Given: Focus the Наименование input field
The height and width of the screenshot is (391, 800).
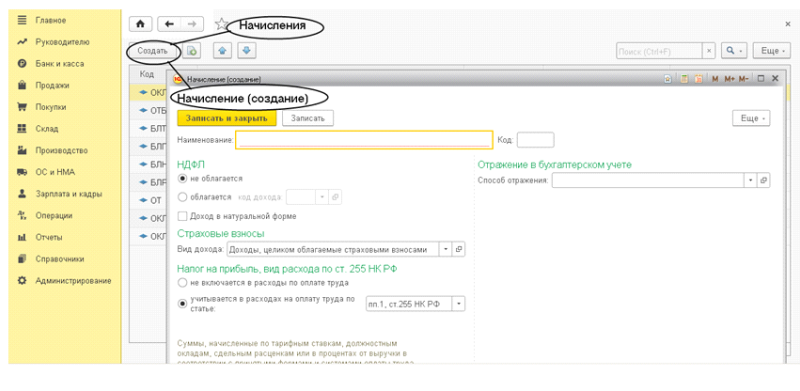Looking at the screenshot, I should point(364,140).
